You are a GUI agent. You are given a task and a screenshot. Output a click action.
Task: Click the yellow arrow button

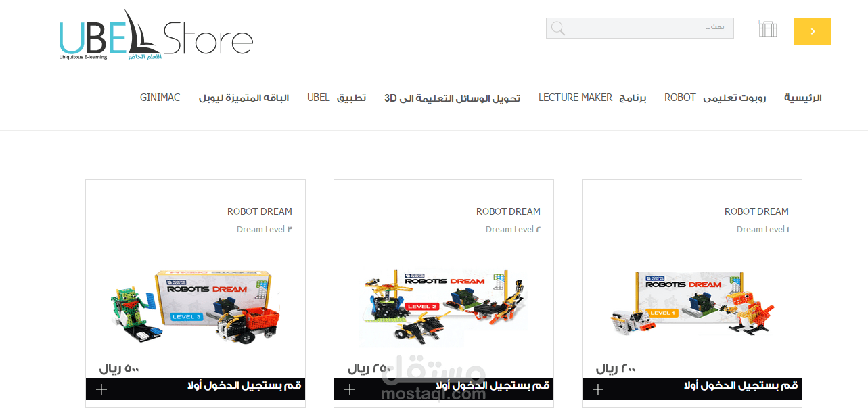[x=812, y=31]
